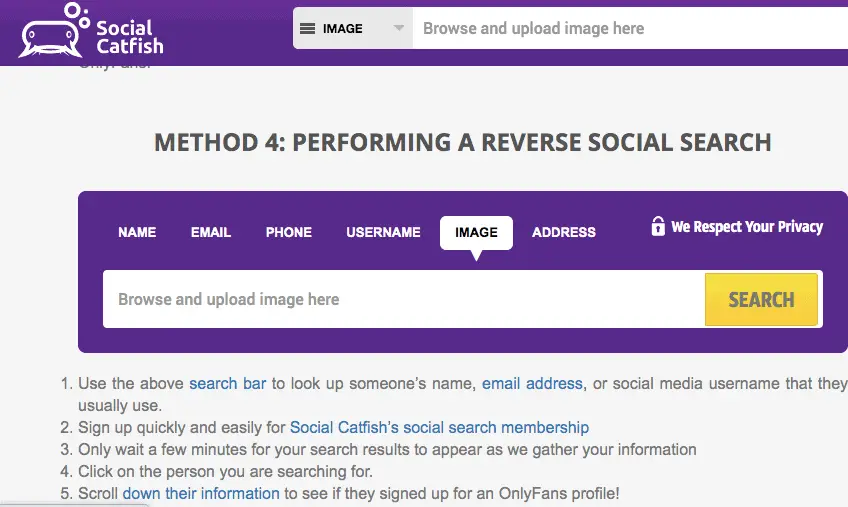Image resolution: width=848 pixels, height=507 pixels.
Task: Open Social Catfish's social search membership link
Action: click(x=439, y=427)
